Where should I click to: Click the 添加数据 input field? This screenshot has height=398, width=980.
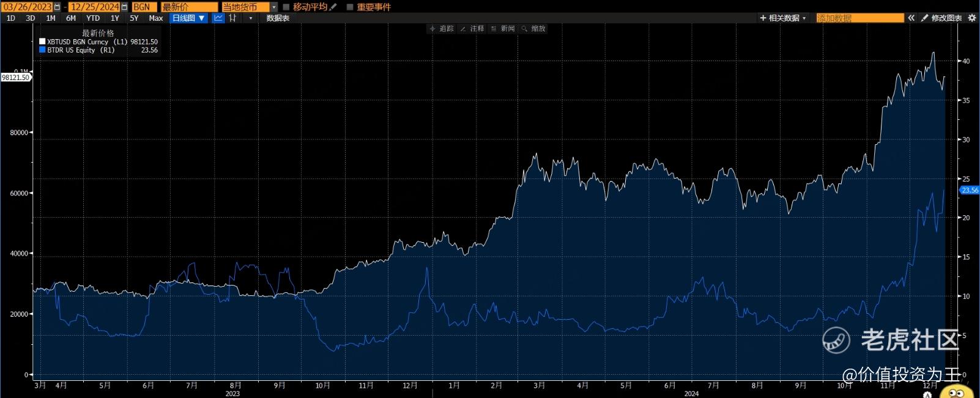860,18
